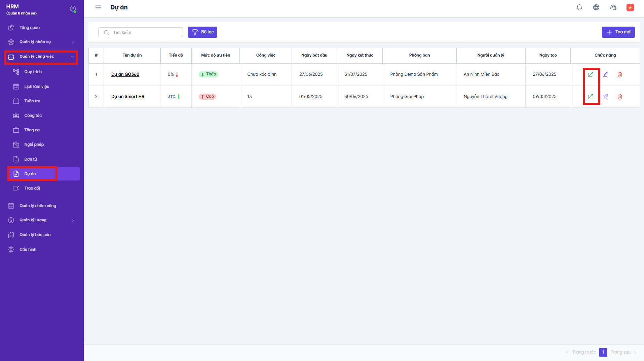
Task: Go to Nghỉ phép menu item
Action: click(x=34, y=144)
